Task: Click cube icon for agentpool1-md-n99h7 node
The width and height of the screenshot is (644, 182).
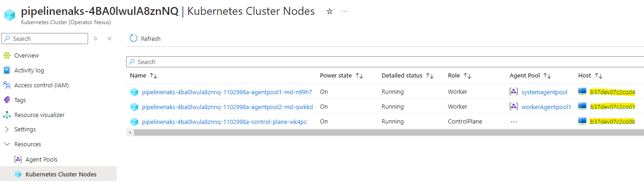Action: pos(134,92)
